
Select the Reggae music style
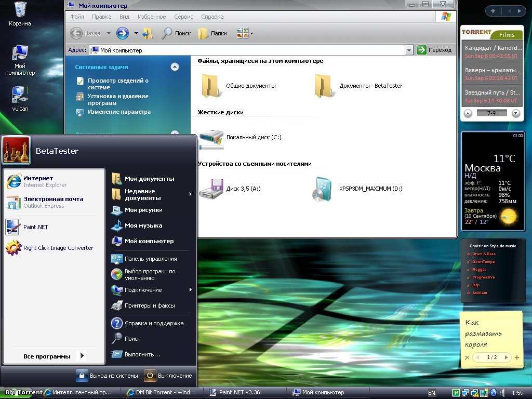coord(480,270)
